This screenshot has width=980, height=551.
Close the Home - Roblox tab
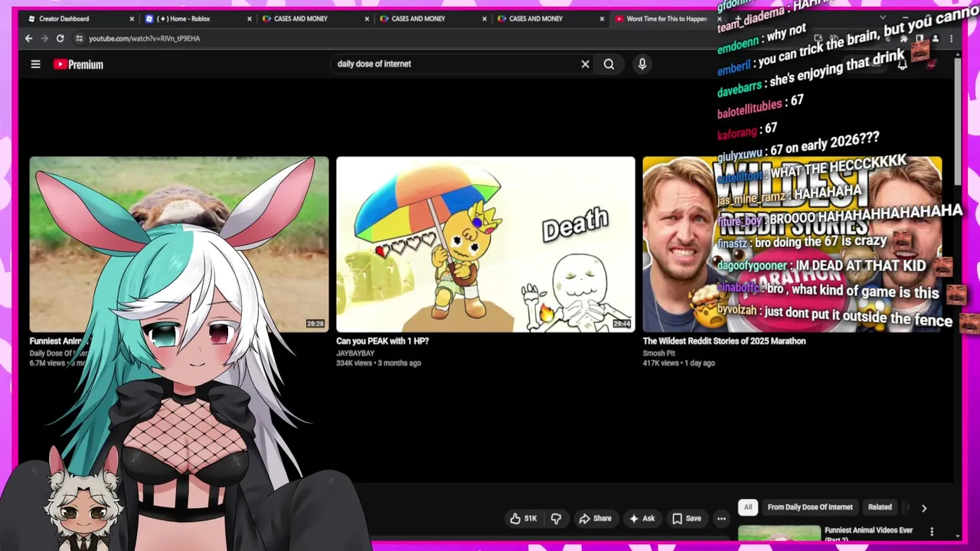point(250,18)
